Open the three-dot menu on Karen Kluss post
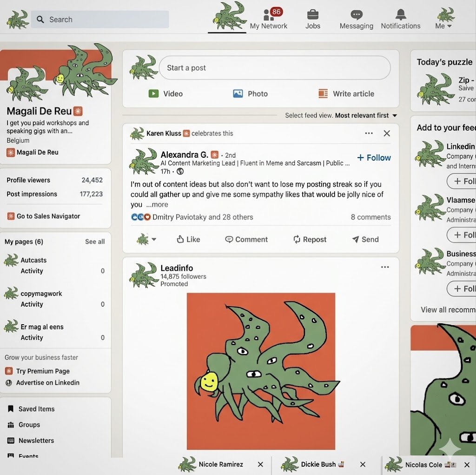 pos(369,133)
